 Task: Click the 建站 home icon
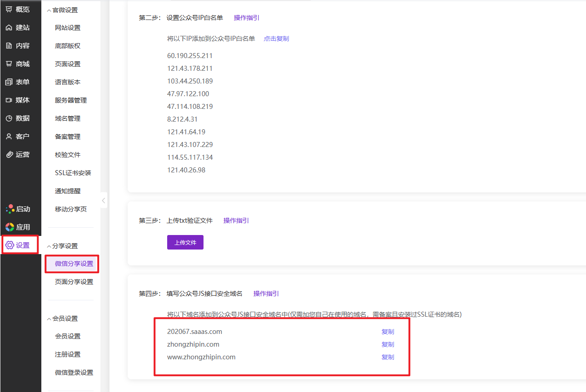9,28
